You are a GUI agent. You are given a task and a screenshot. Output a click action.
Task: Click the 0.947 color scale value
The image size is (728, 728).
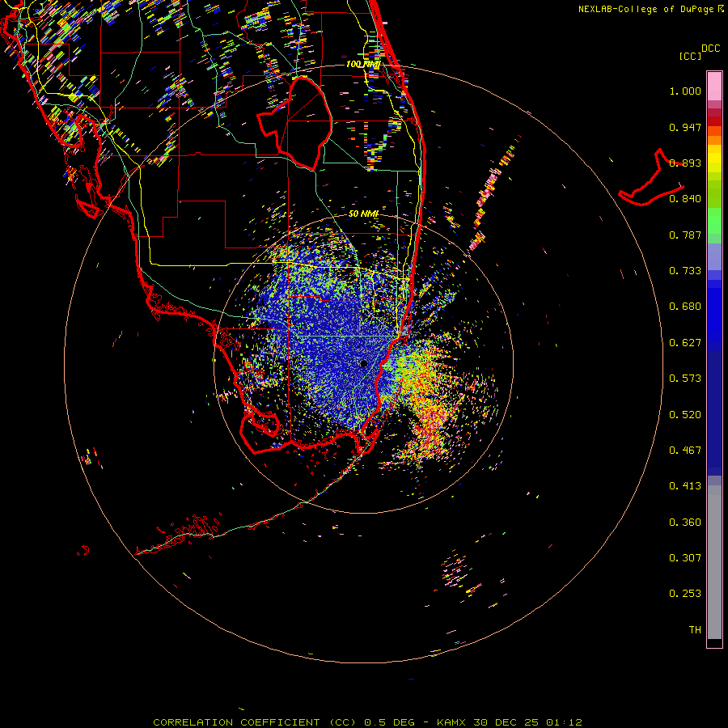click(x=685, y=127)
